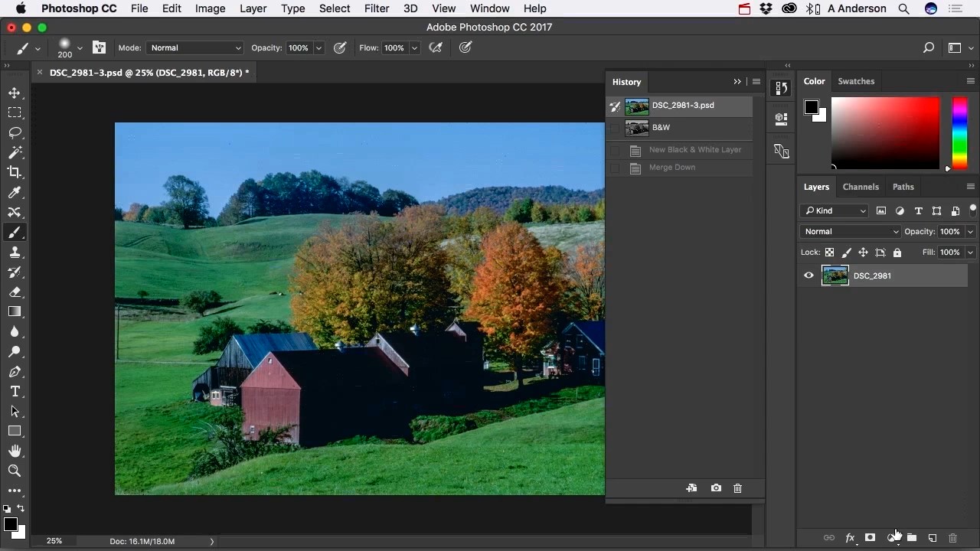Select the Hand tool
This screenshot has width=980, height=551.
click(15, 451)
